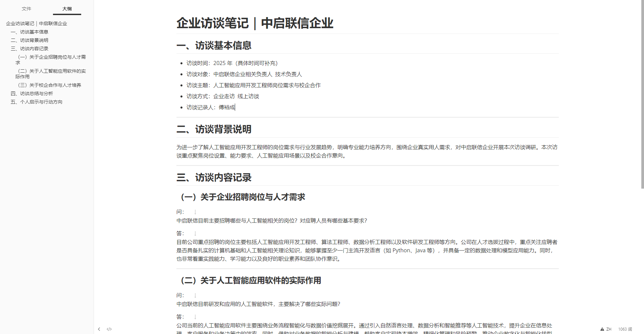Screen dimensions: 644x334
Task: Jump to outline title 企业访谈笔记｜中启联信企业
Action: [x=37, y=23]
